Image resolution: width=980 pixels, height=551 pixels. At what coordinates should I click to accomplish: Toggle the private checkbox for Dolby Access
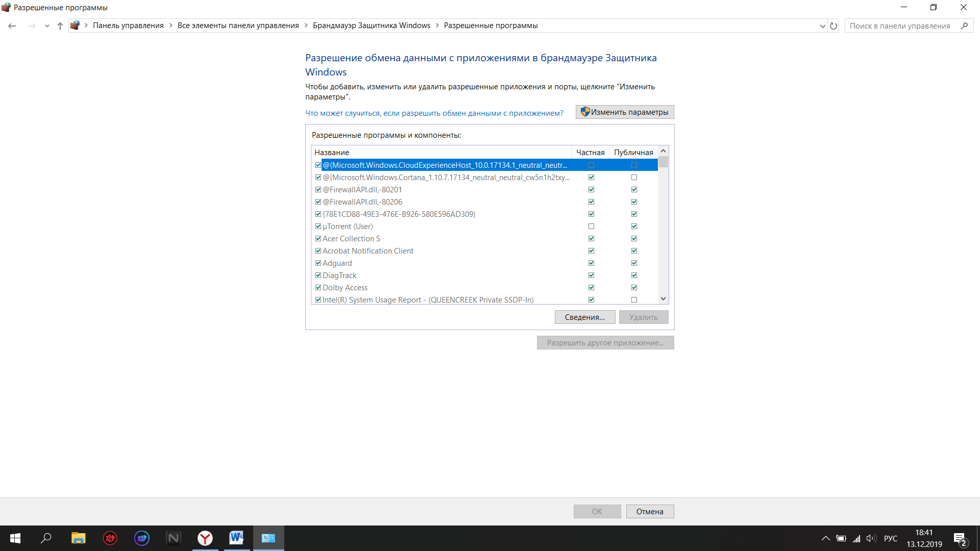pos(591,288)
